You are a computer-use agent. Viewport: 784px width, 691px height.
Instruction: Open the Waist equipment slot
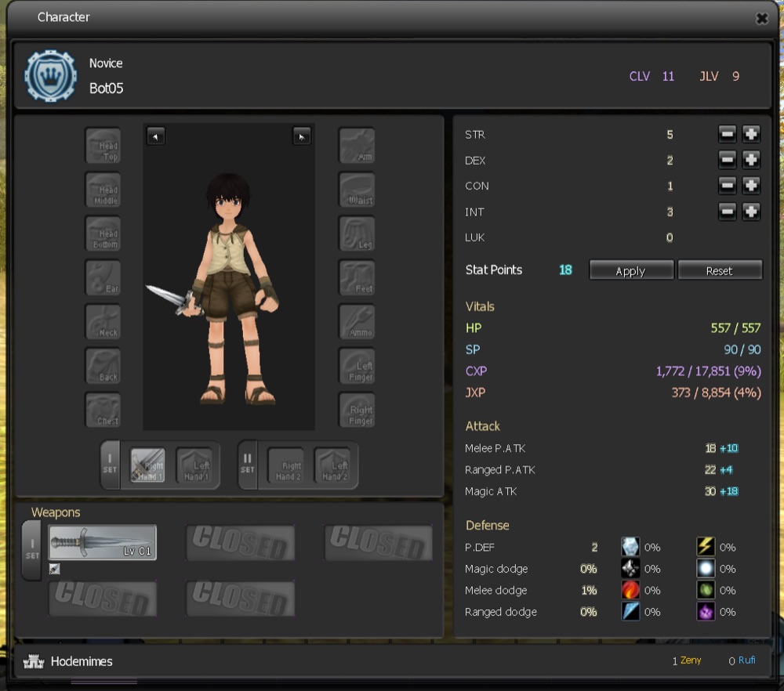point(357,190)
